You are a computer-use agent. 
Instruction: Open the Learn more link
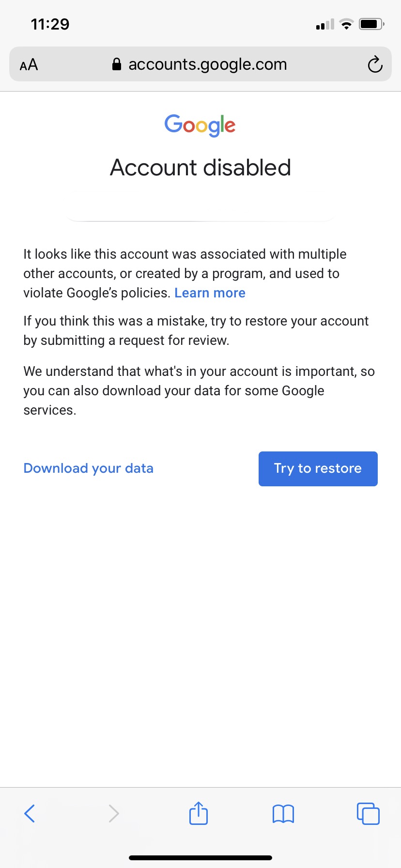click(210, 293)
